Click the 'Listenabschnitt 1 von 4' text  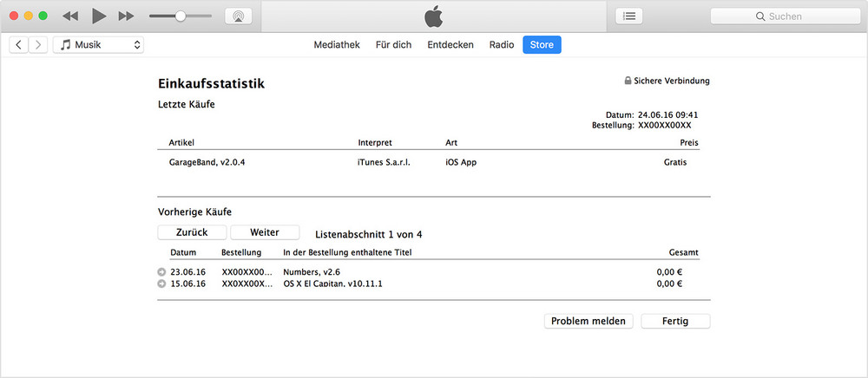coord(369,234)
